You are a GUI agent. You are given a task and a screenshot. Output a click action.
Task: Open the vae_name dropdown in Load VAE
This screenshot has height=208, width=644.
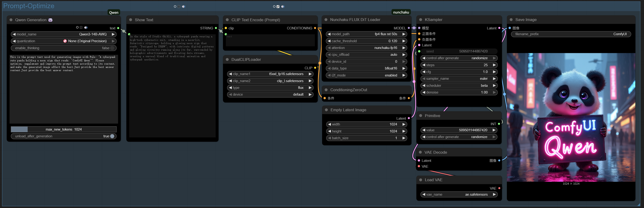pyautogui.click(x=459, y=194)
